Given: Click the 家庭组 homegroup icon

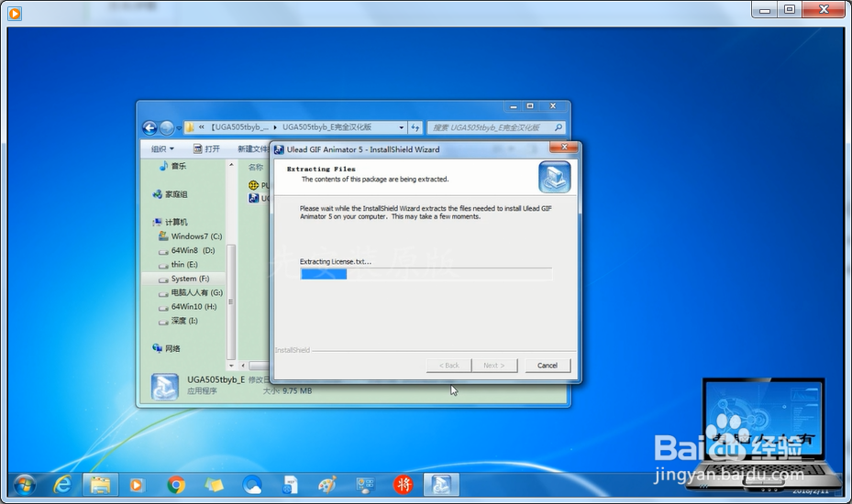Looking at the screenshot, I should (x=158, y=194).
